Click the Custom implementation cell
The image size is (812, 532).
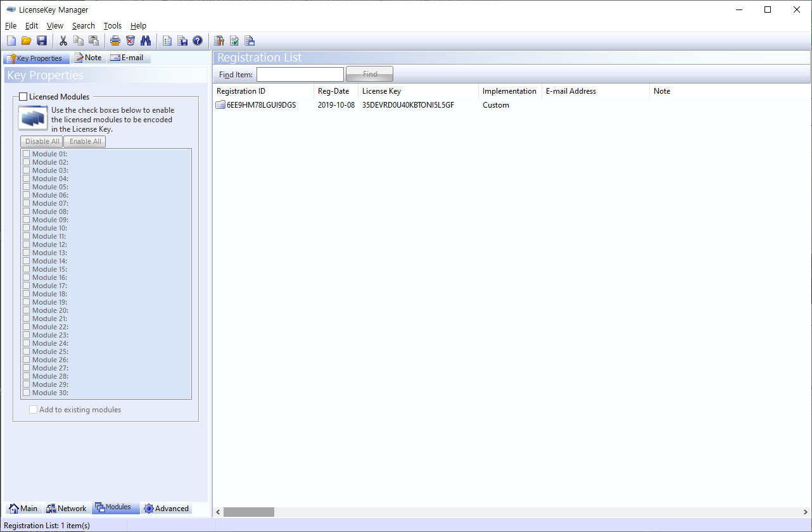(x=496, y=105)
